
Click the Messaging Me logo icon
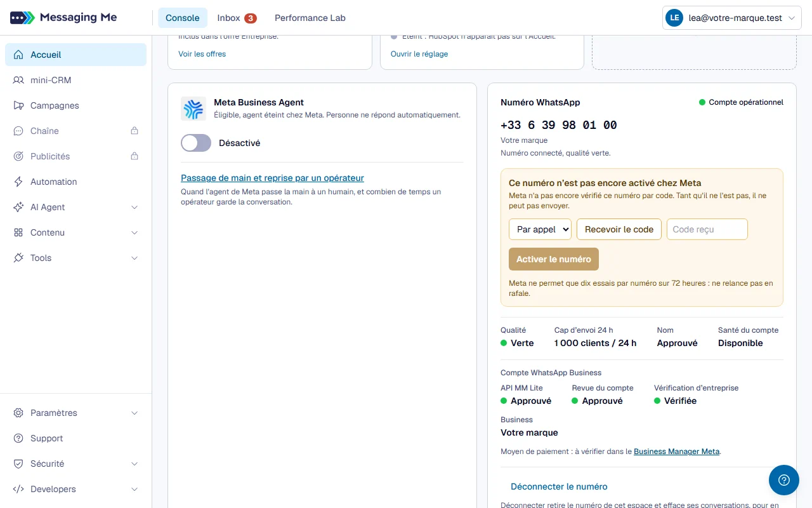tap(22, 18)
